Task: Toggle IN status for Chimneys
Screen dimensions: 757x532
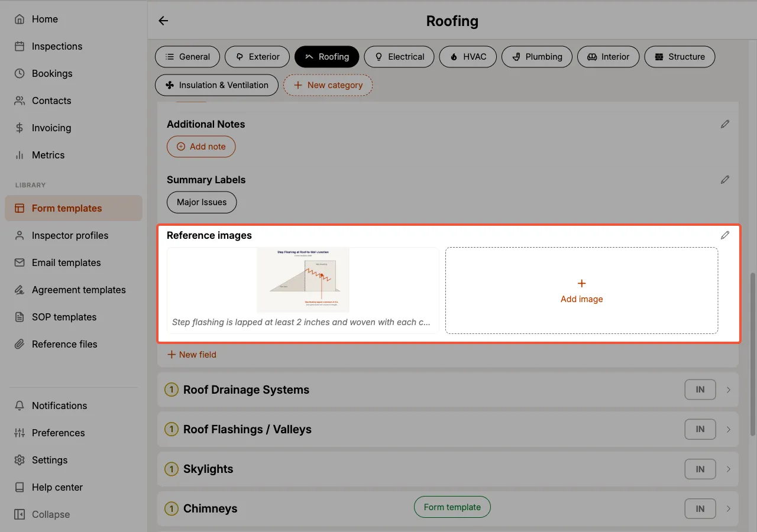Action: 700,508
